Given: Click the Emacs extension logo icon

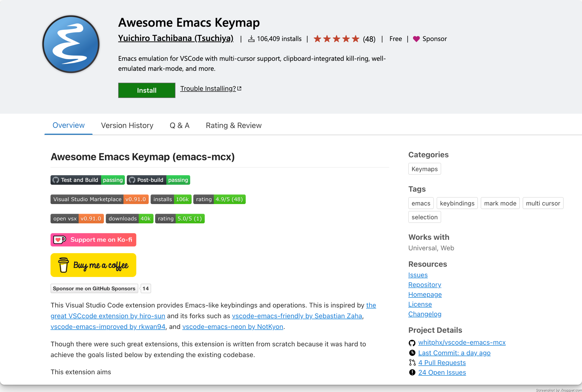Looking at the screenshot, I should [71, 44].
